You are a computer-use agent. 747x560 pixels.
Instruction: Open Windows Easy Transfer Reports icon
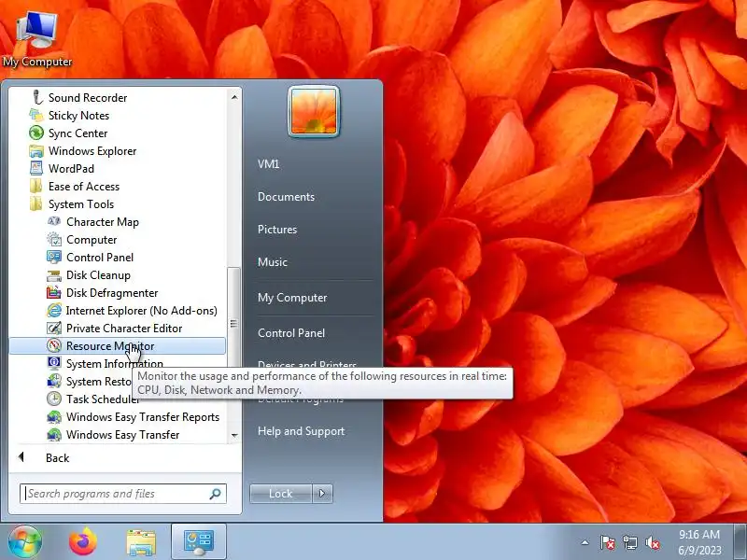54,416
